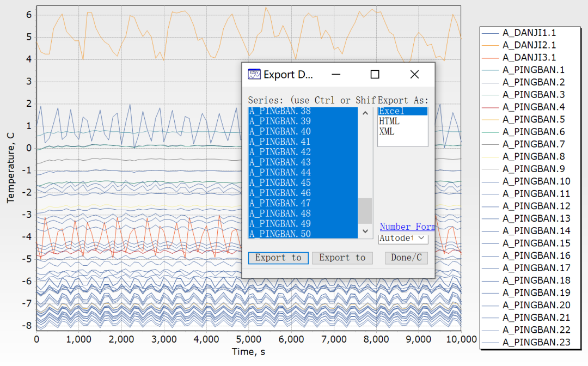Image resolution: width=588 pixels, height=366 pixels.
Task: Click series list scrollbar down arrow
Action: coord(365,231)
